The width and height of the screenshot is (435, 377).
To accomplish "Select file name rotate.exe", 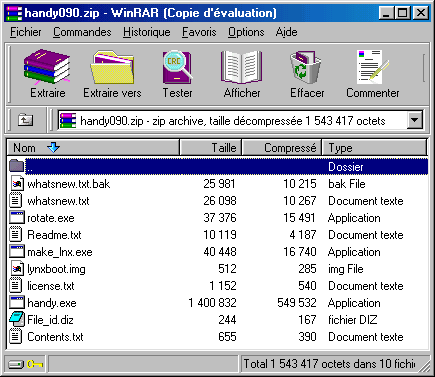I will point(51,218).
